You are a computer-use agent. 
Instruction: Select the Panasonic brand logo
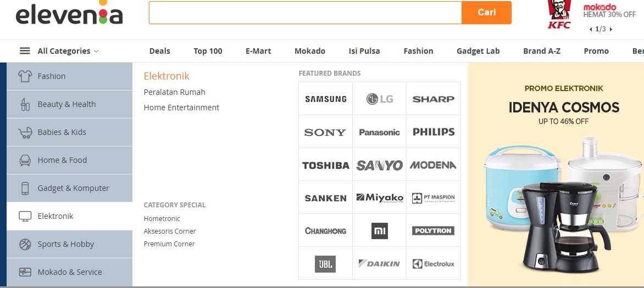pos(380,132)
